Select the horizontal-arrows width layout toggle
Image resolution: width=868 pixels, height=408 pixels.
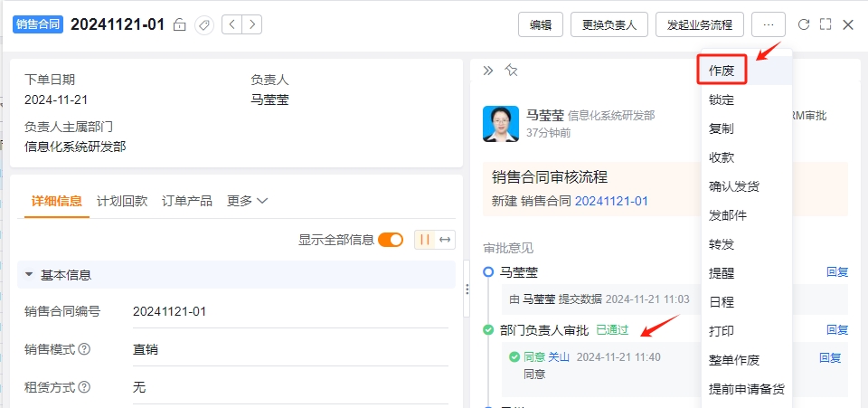[x=445, y=240]
